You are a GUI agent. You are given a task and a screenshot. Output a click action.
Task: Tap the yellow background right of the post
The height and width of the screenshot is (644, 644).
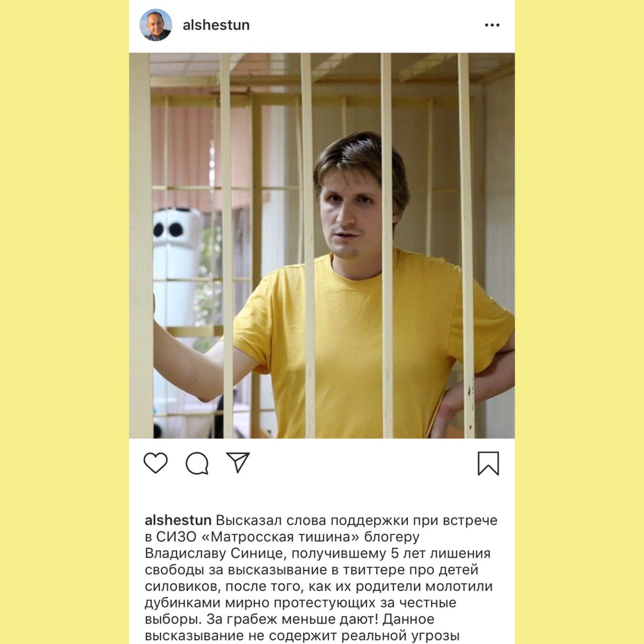(x=579, y=322)
